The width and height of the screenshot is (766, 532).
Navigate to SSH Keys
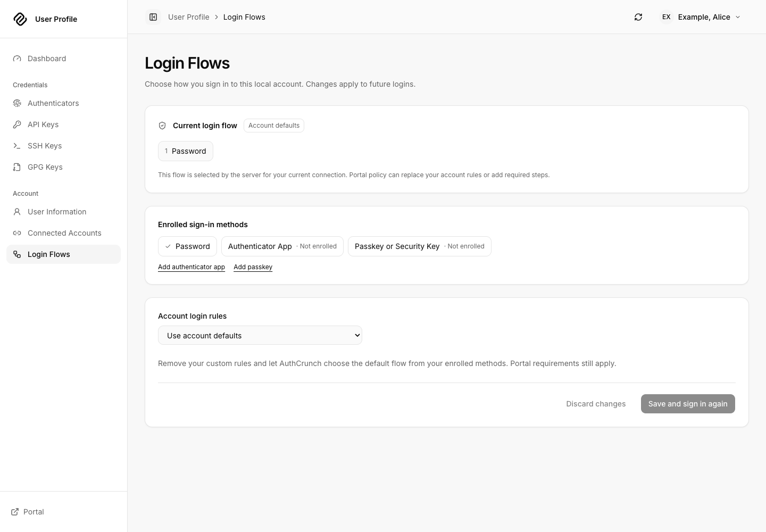(63, 146)
